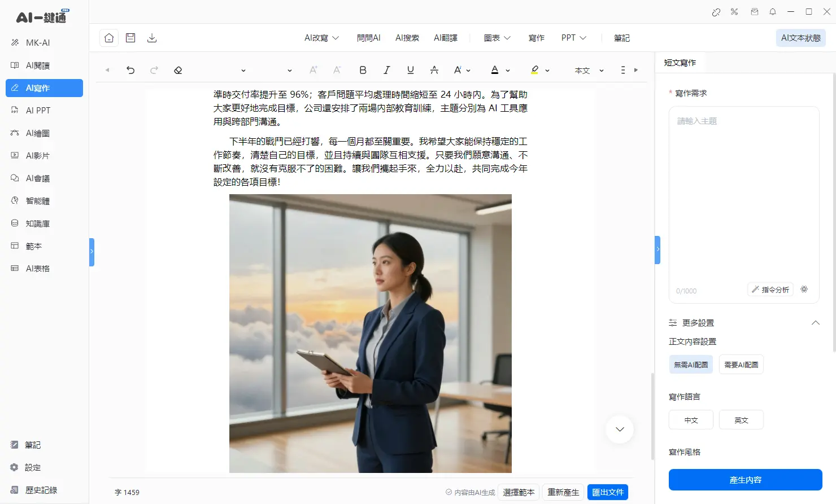This screenshot has width=836, height=504.
Task: Save the document with the disk icon
Action: tap(130, 38)
